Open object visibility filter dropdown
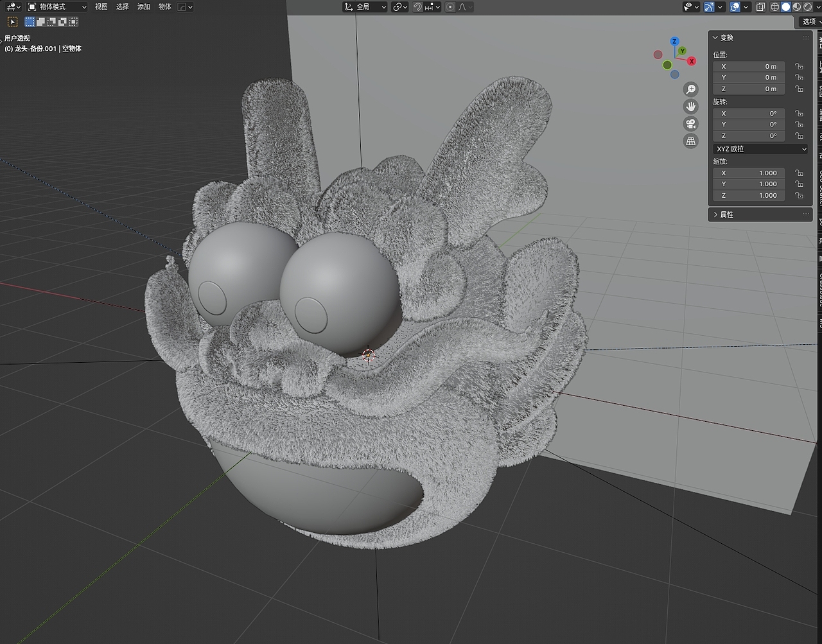Viewport: 822px width, 644px height. pos(691,6)
